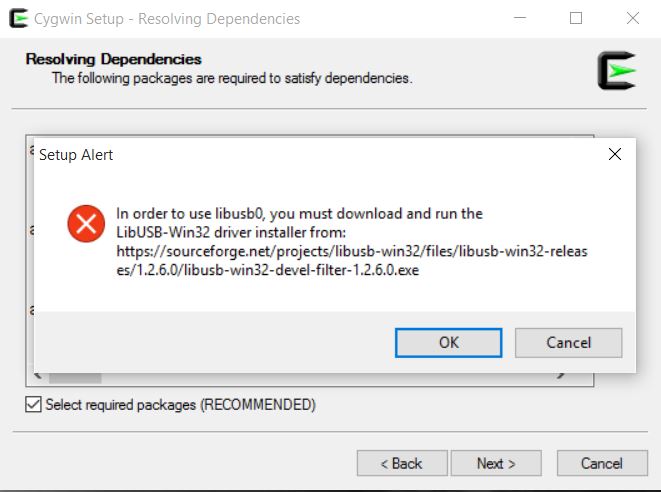
Task: Click the horizontal scrollbar thumb in the package list
Action: [x=75, y=378]
